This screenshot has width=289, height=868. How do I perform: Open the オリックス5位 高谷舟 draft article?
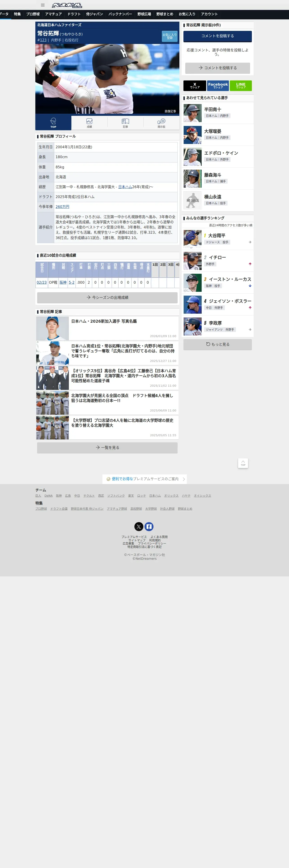107,378
